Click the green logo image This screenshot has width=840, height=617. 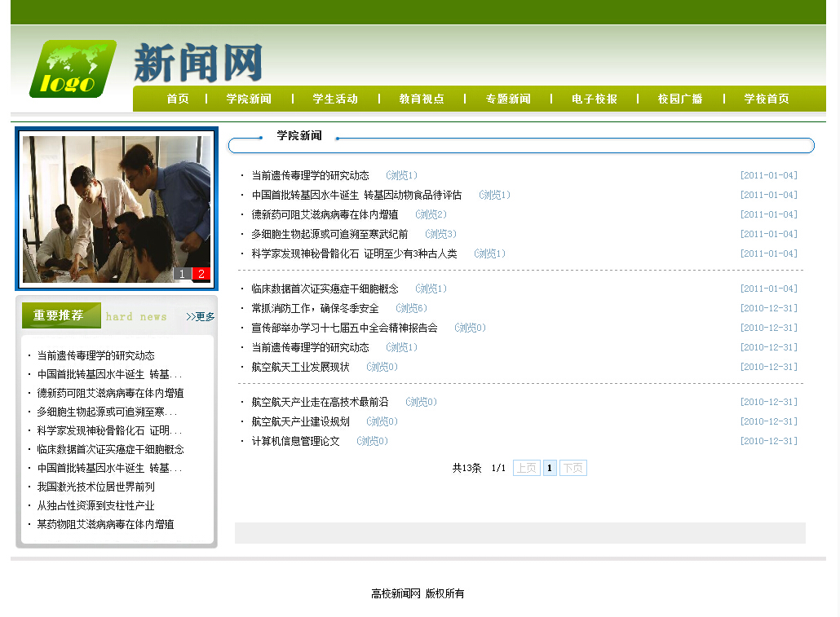click(73, 68)
